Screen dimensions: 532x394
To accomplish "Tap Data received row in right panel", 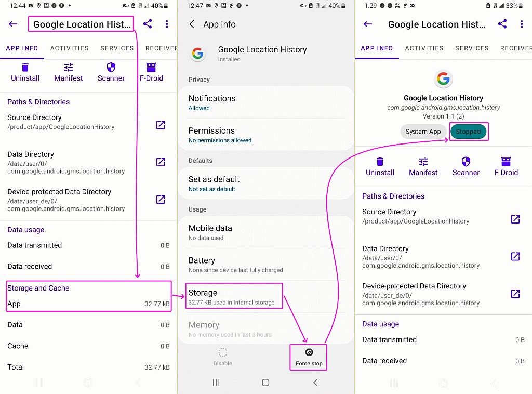I will 444,361.
